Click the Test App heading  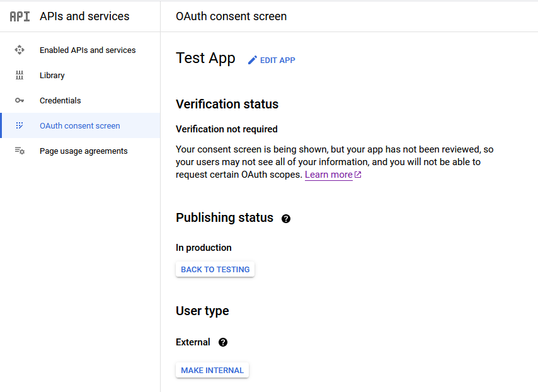(205, 58)
